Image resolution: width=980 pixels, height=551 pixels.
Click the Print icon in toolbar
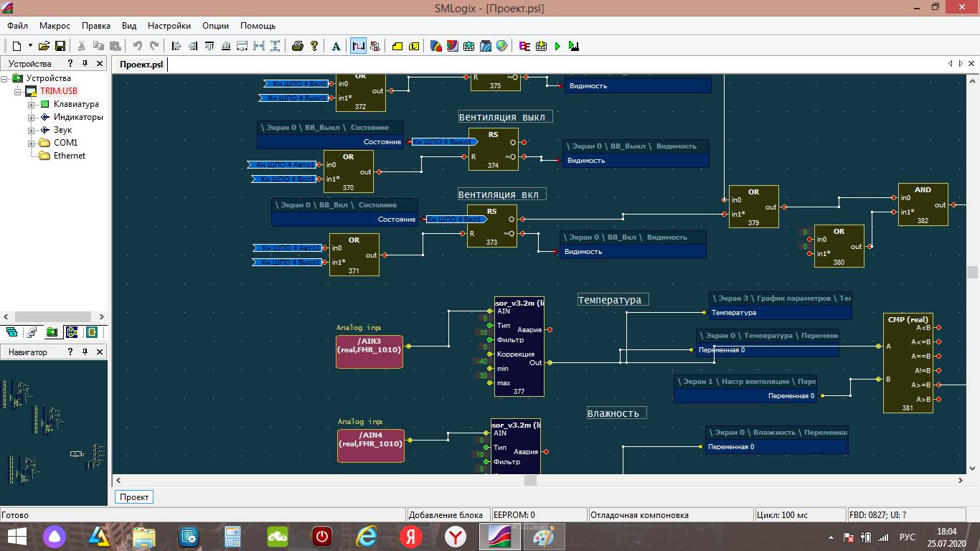(x=298, y=46)
